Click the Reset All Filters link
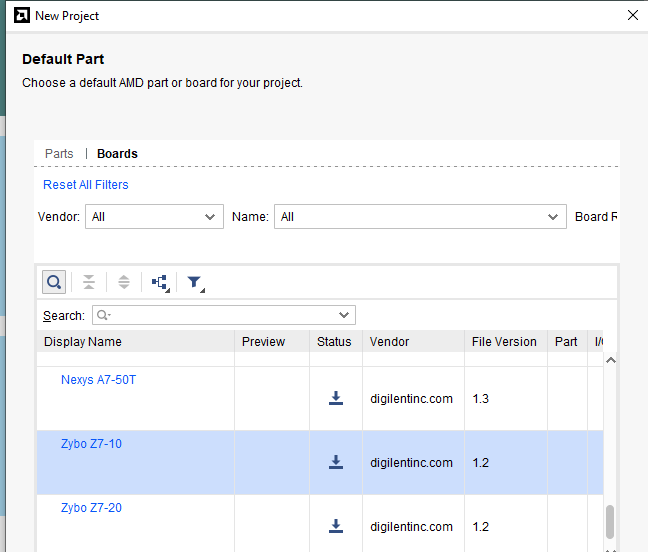The image size is (648, 552). [x=86, y=185]
